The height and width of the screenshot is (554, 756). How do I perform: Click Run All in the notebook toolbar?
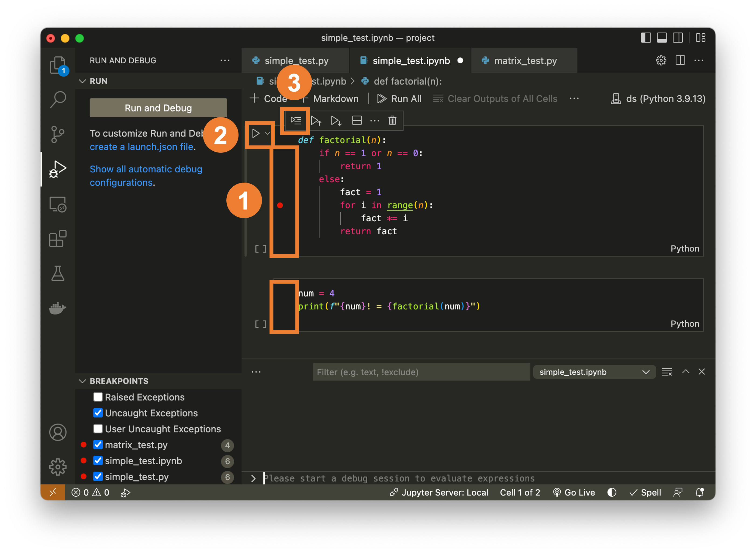coord(399,99)
